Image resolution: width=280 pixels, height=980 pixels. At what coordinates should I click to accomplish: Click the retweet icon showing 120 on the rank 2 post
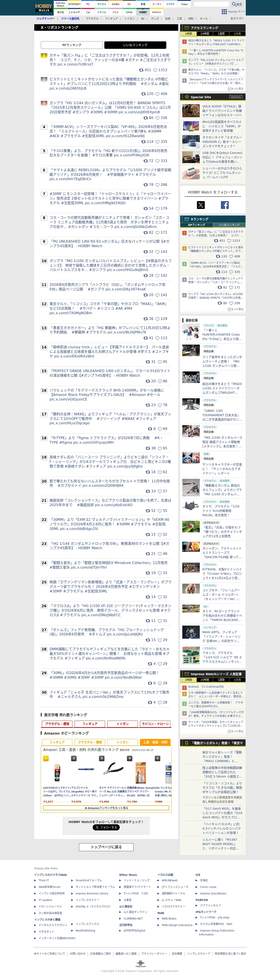pyautogui.click(x=144, y=94)
